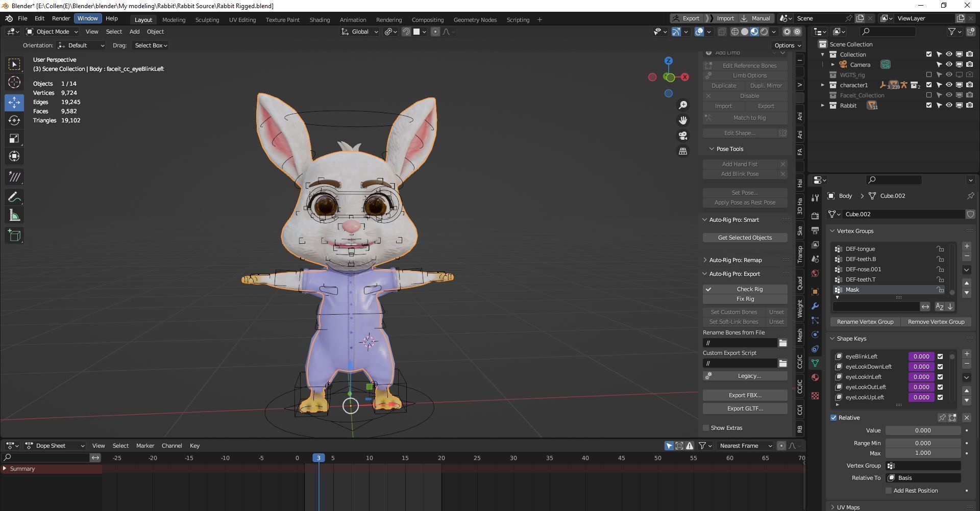
Task: Uncheck eyeBlinkLeft shape key checkbox
Action: point(940,356)
